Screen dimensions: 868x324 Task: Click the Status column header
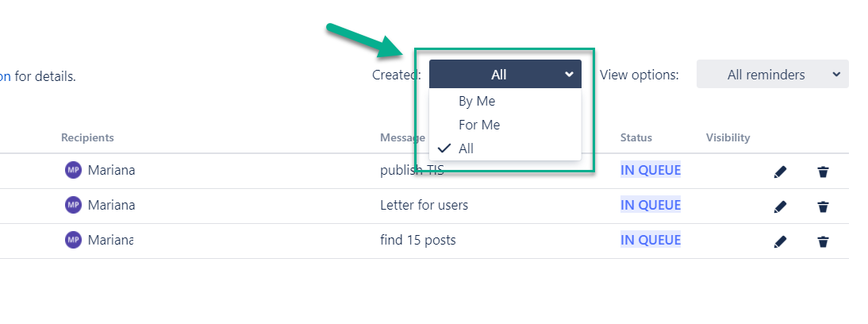point(636,137)
